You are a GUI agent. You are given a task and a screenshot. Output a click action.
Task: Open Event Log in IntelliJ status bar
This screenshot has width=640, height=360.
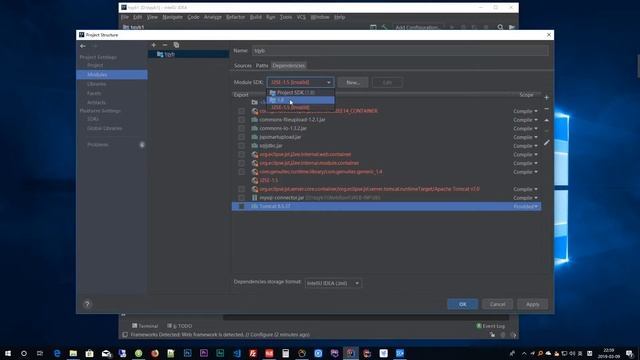(491, 326)
